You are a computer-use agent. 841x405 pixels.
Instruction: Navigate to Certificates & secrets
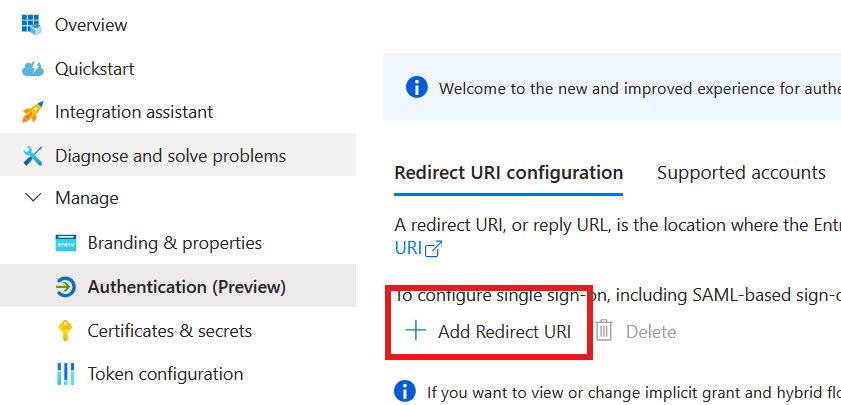tap(170, 331)
